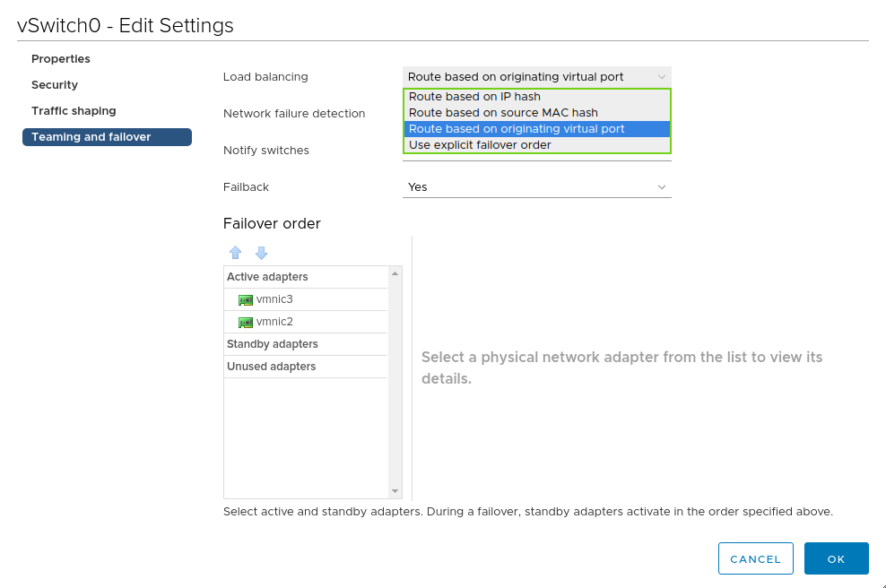The image size is (886, 588).
Task: Select the Unused adapters header row
Action: [x=306, y=367]
